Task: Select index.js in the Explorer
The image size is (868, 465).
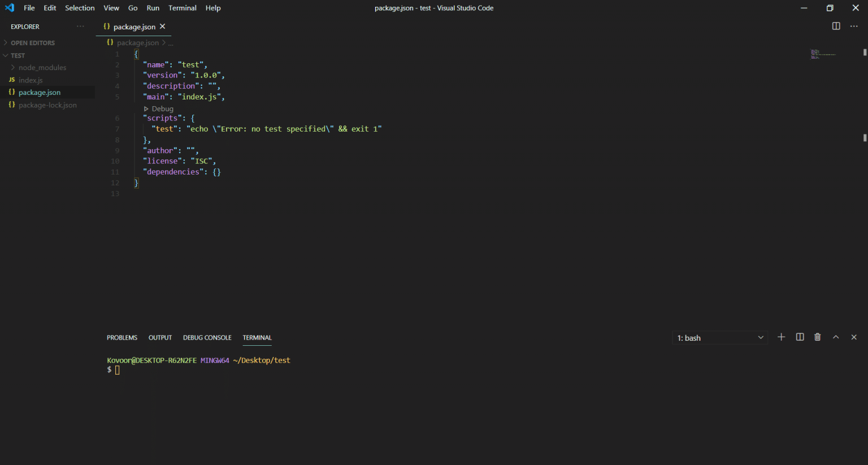Action: coord(31,80)
